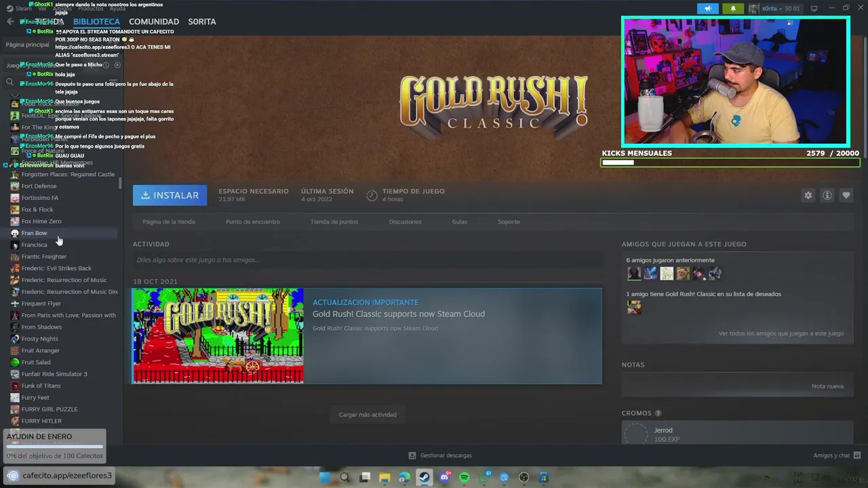Viewport: 868px width, 488px height.
Task: Click first avatar under 6 amigos jugaron
Action: (634, 273)
